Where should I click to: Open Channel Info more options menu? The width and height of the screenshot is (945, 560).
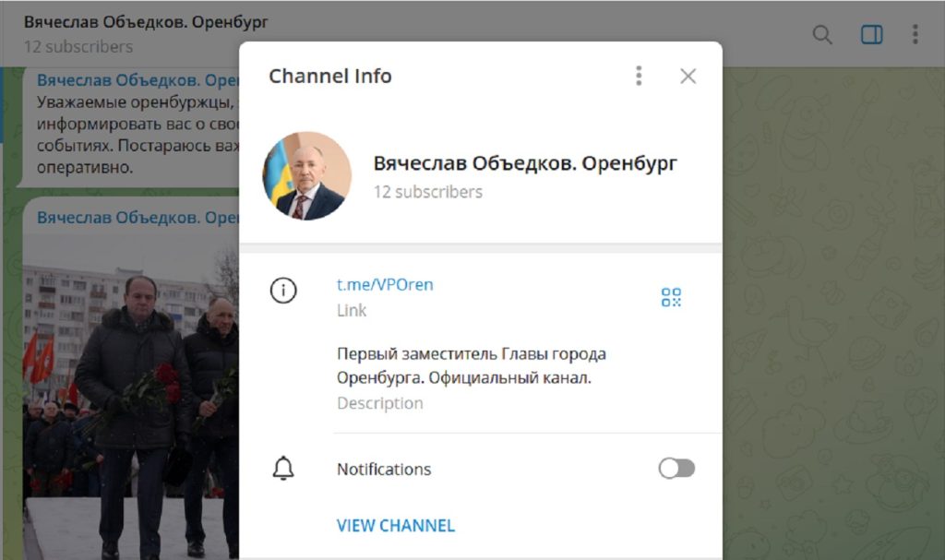click(639, 76)
